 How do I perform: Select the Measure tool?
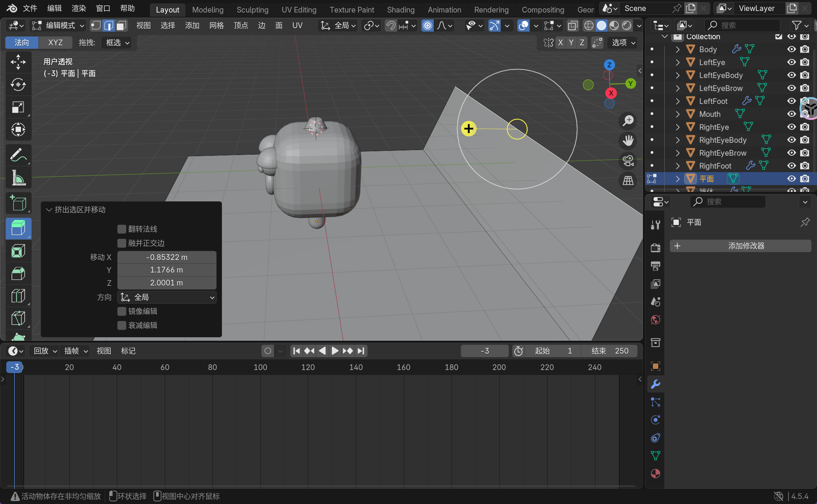point(18,178)
